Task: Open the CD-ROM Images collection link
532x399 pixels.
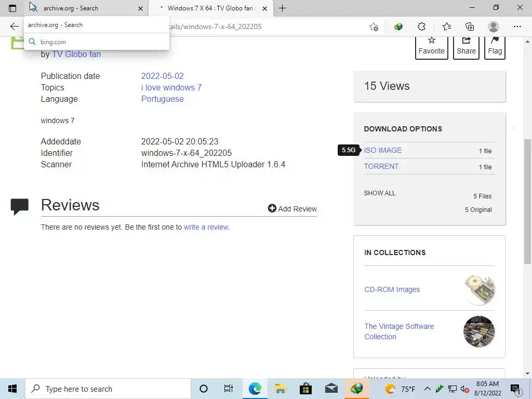Action: (x=392, y=289)
